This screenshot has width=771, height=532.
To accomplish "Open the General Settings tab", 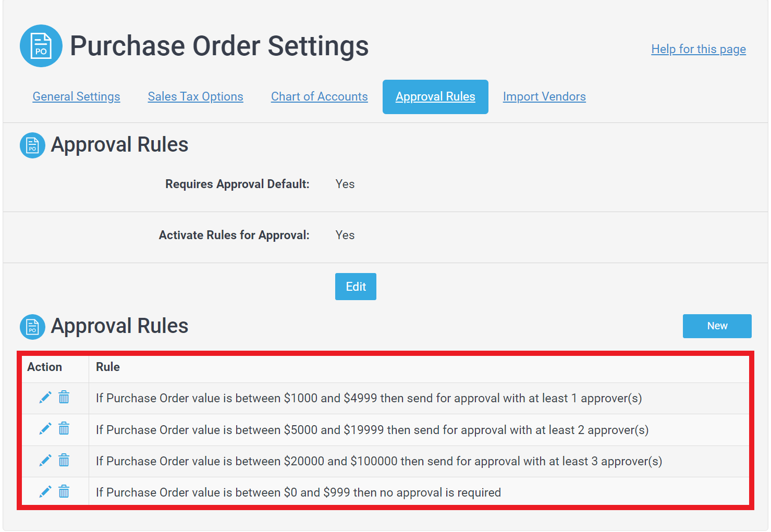I will click(76, 96).
